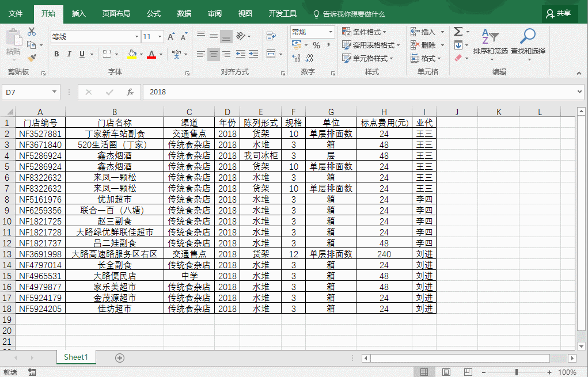Click the AutoSum sigma icon

[458, 32]
